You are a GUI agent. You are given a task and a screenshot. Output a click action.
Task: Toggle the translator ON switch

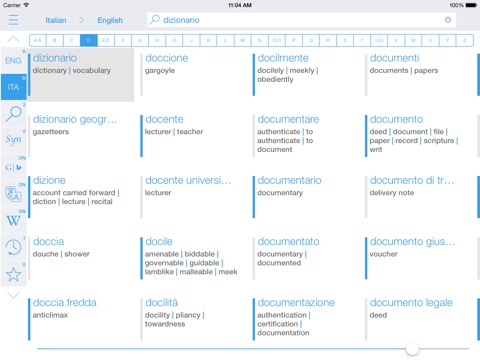pyautogui.click(x=14, y=194)
